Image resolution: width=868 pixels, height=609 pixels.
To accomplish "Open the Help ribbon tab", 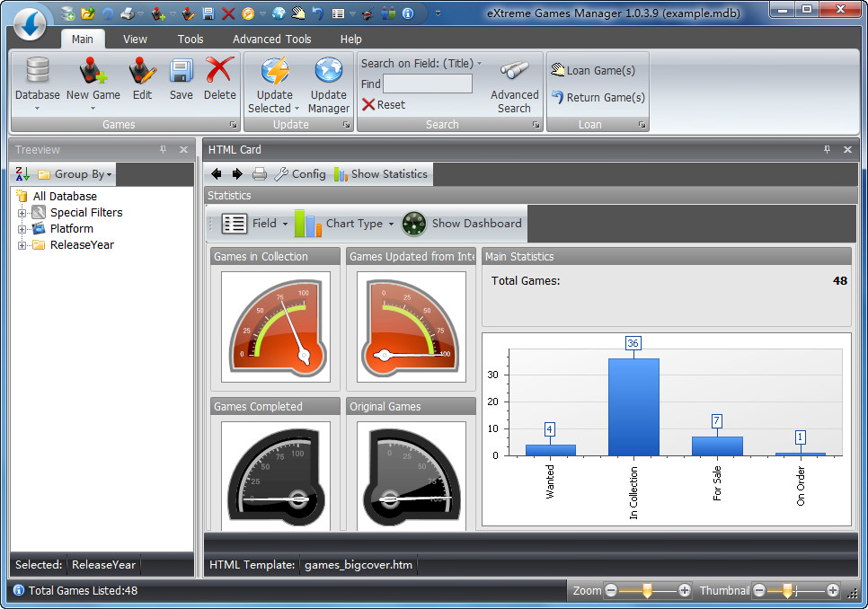I will [351, 40].
